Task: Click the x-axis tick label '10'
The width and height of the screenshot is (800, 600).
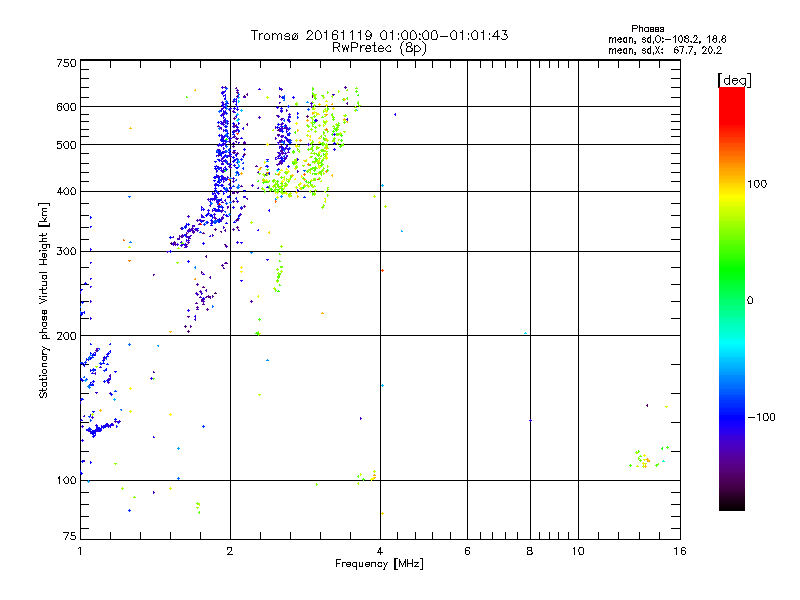Action: pyautogui.click(x=578, y=551)
